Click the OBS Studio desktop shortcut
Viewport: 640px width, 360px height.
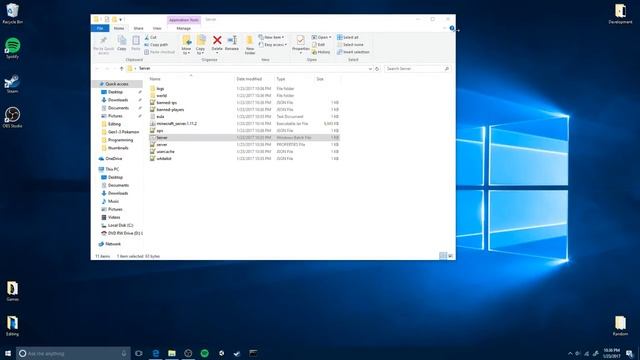[12, 118]
